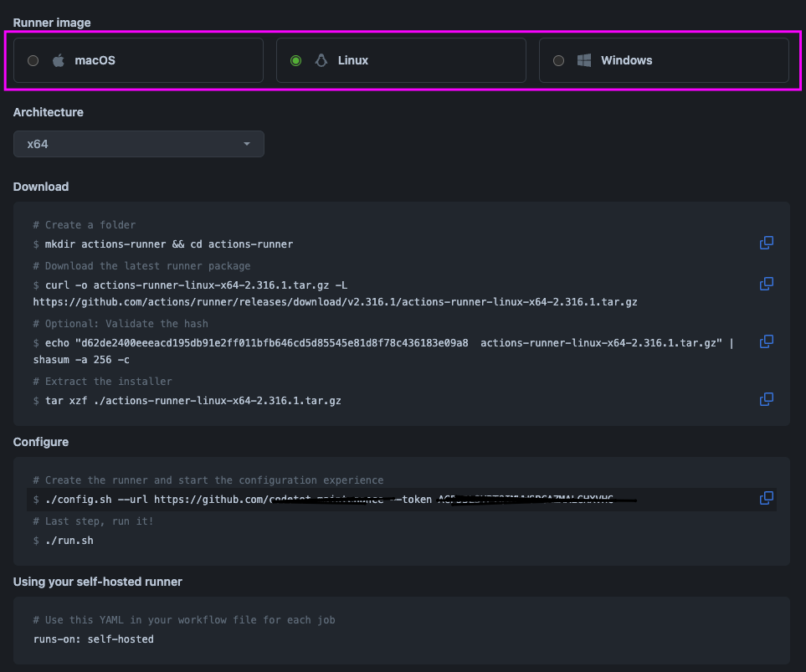Click the Windows logo icon
This screenshot has width=806, height=672.
[x=583, y=59]
